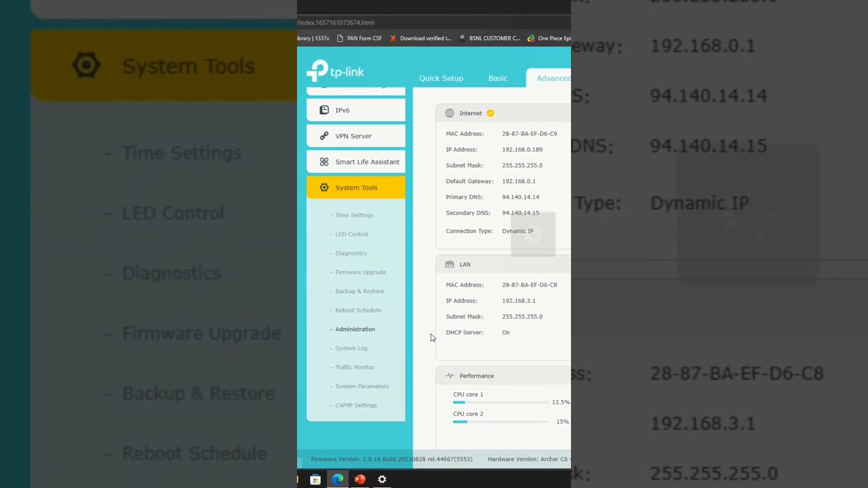Click the VPN Server key icon
The height and width of the screenshot is (488, 868).
pos(324,136)
